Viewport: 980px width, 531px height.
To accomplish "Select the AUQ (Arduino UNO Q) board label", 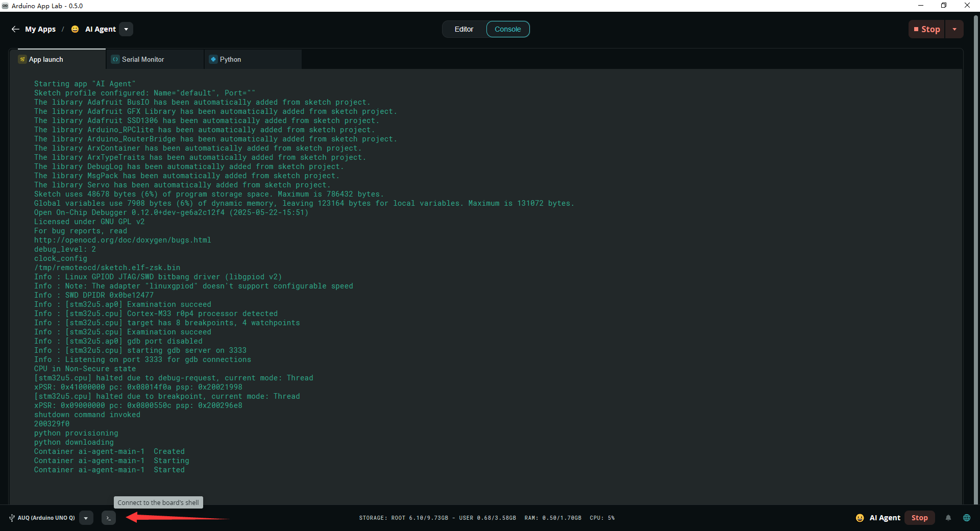I will (46, 518).
